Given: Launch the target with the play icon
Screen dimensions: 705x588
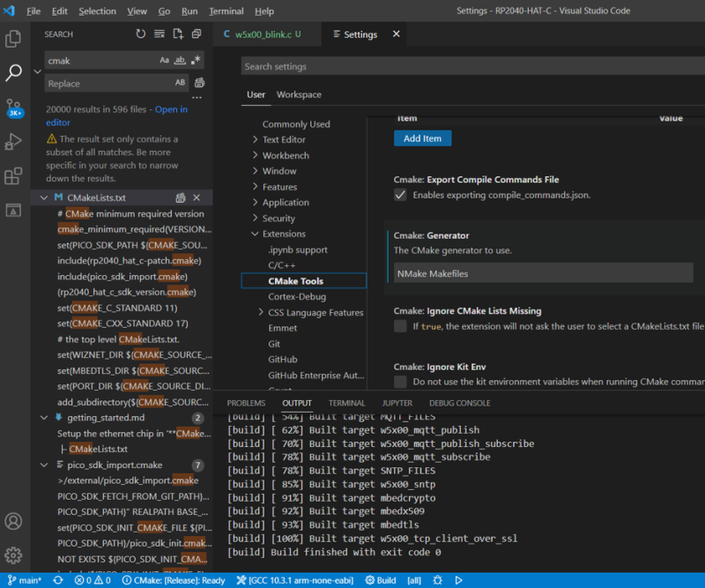Looking at the screenshot, I should pyautogui.click(x=458, y=580).
